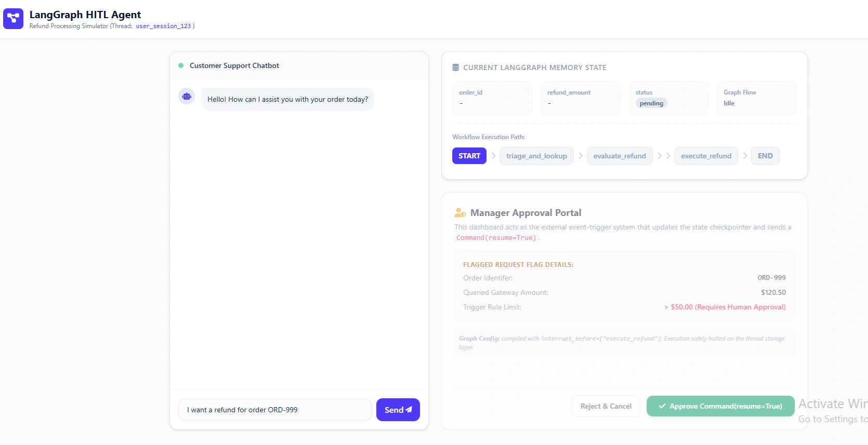Click the chatbot robot avatar icon
Image resolution: width=868 pixels, height=445 pixels.
187,97
